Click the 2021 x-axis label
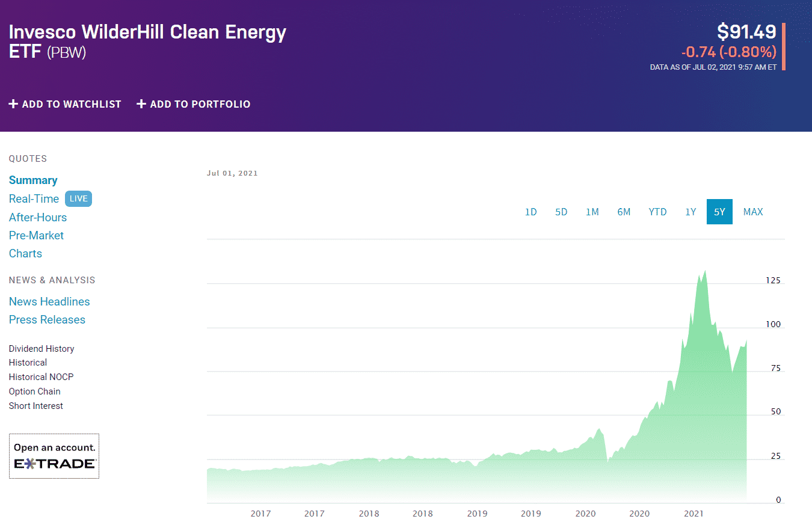 (694, 514)
